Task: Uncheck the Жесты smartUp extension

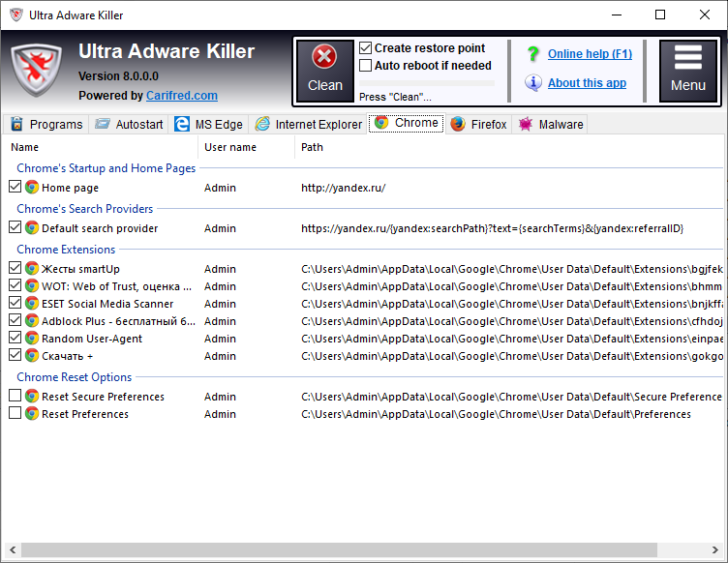Action: (x=15, y=268)
